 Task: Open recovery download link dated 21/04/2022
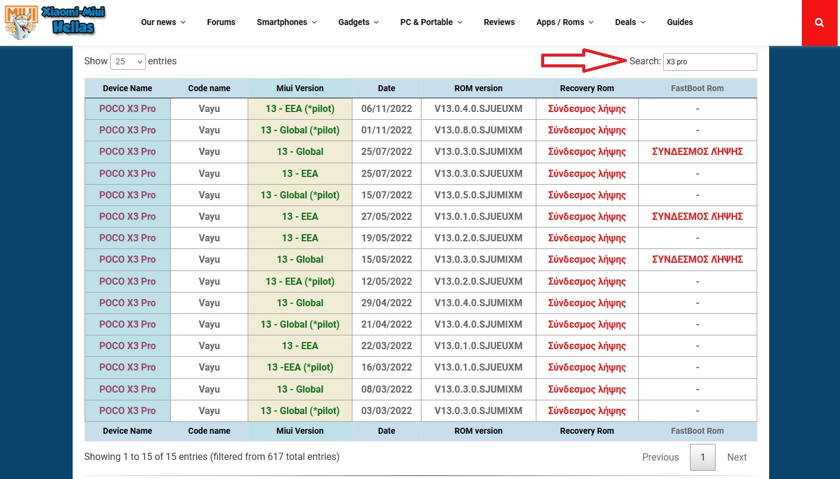(x=587, y=324)
